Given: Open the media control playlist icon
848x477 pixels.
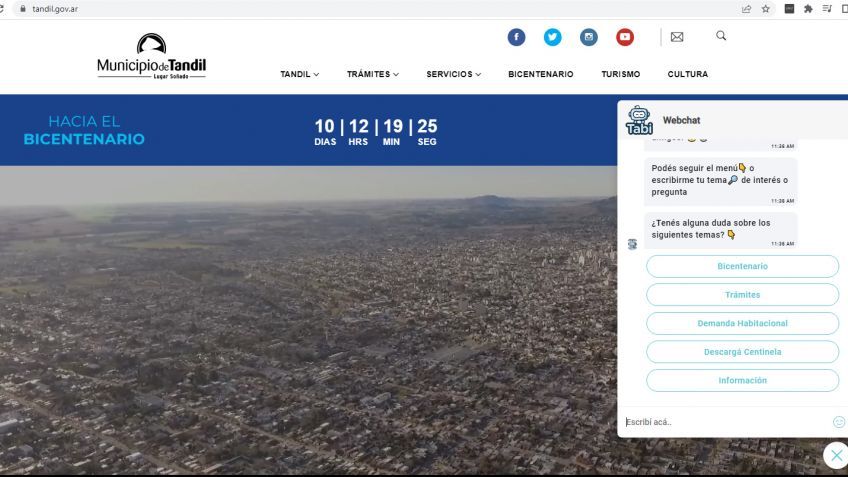Looking at the screenshot, I should coord(827,9).
